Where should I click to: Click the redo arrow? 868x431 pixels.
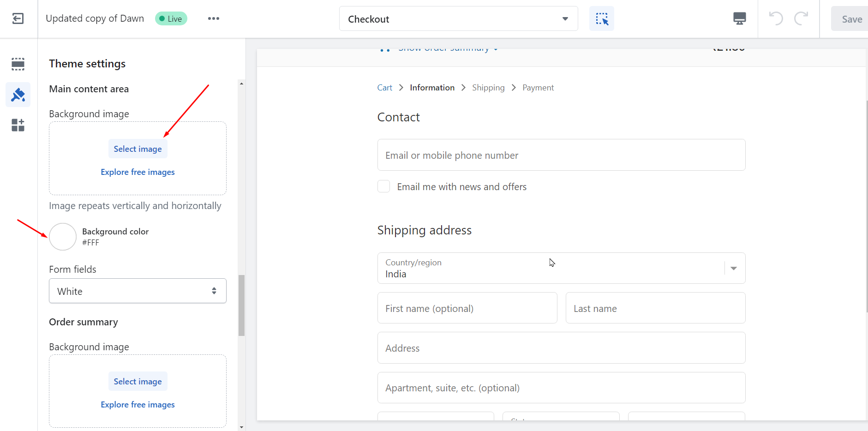pyautogui.click(x=801, y=18)
